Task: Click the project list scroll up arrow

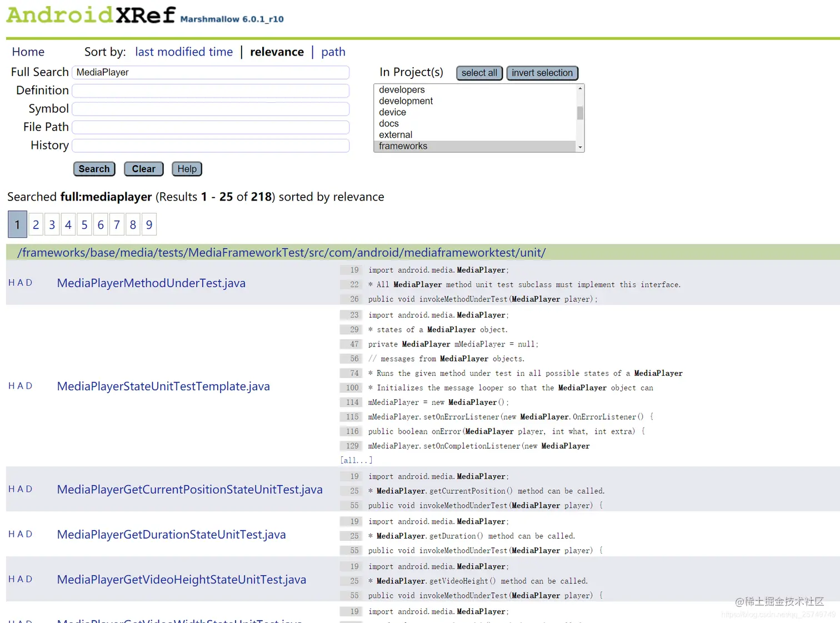Action: (580, 88)
